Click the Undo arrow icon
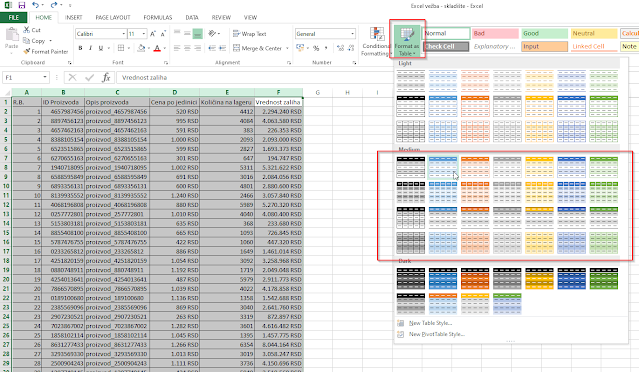The image size is (639, 372). point(35,5)
